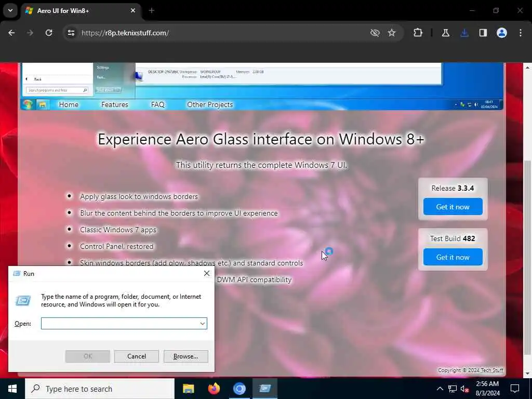Open the Chrome three-dot menu
The width and height of the screenshot is (532, 399).
pyautogui.click(x=521, y=33)
